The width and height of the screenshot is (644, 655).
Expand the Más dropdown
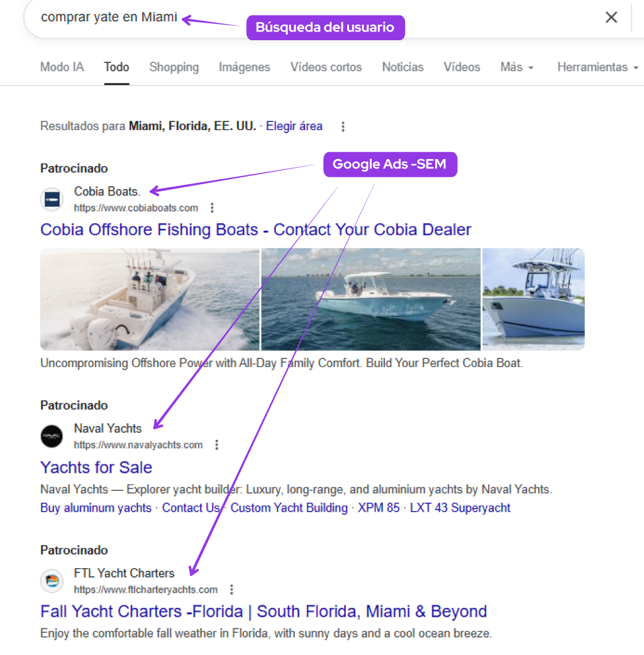coord(517,67)
